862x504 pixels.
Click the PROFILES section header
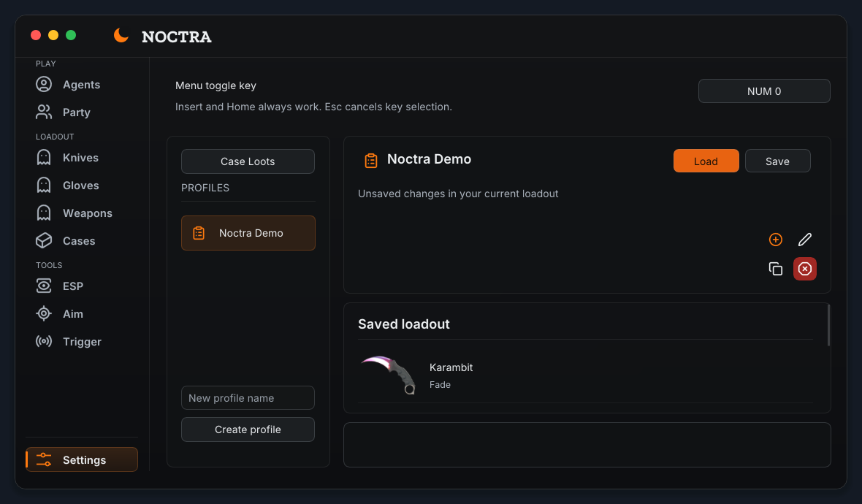click(x=205, y=188)
